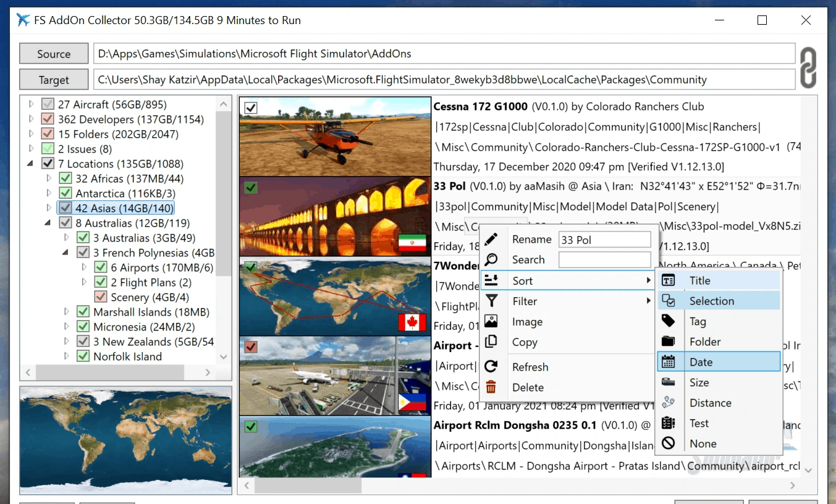Collapse the 8 Australias tree node

(49, 223)
